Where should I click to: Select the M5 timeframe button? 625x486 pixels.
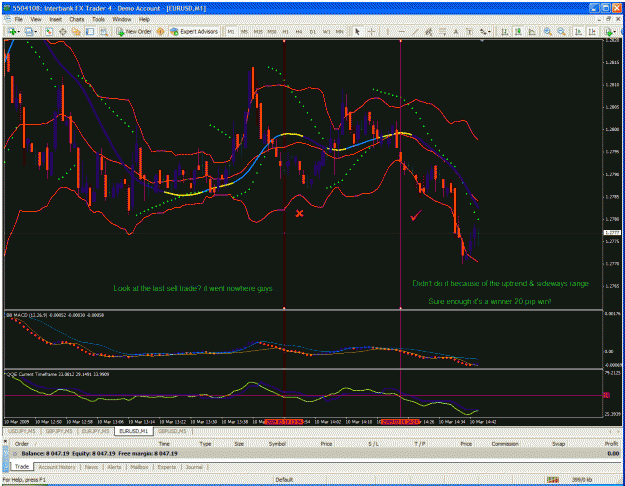(x=244, y=31)
